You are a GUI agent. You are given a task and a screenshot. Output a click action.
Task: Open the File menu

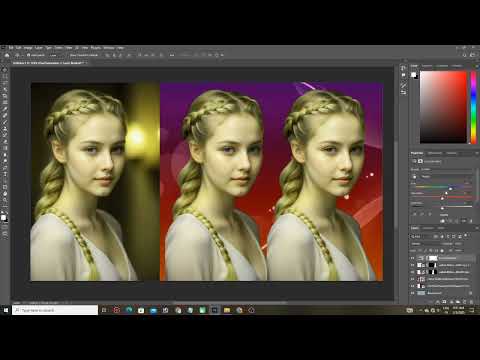(11, 48)
